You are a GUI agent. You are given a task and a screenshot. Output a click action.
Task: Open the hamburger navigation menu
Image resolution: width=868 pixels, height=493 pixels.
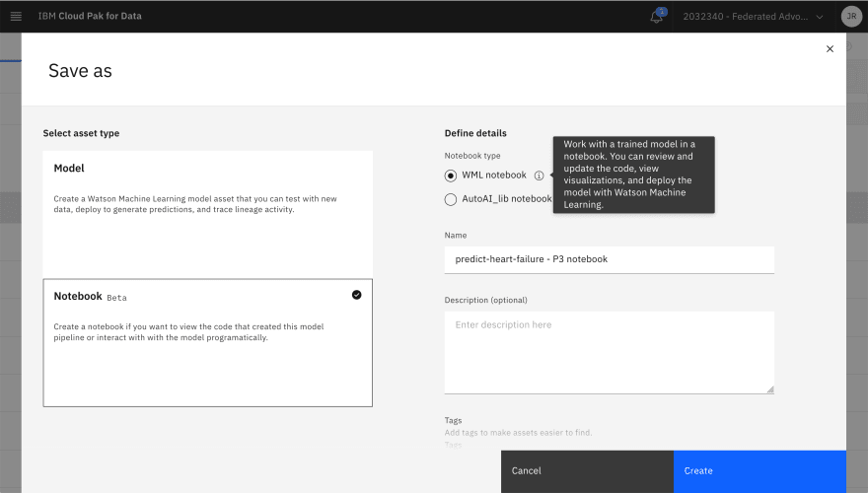[x=16, y=16]
